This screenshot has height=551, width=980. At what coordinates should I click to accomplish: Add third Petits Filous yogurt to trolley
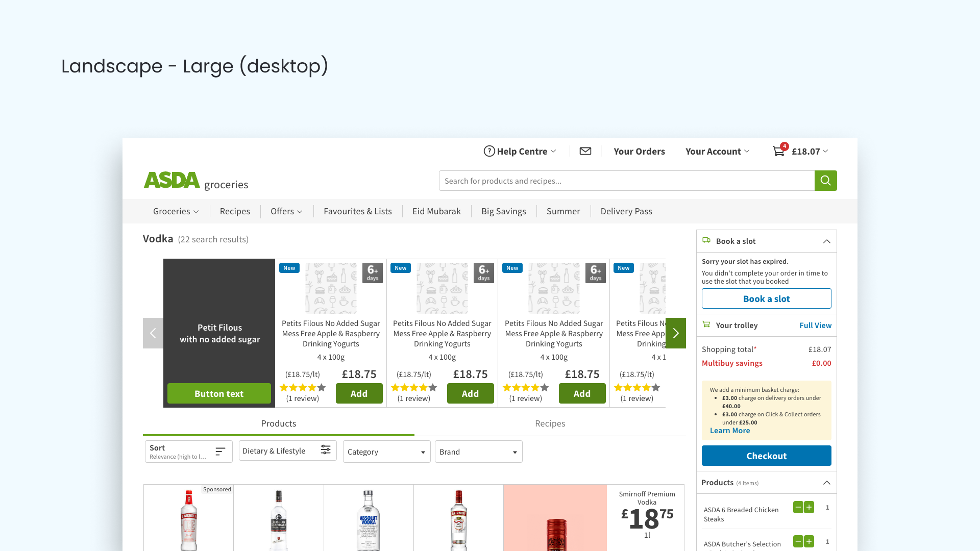click(x=582, y=393)
